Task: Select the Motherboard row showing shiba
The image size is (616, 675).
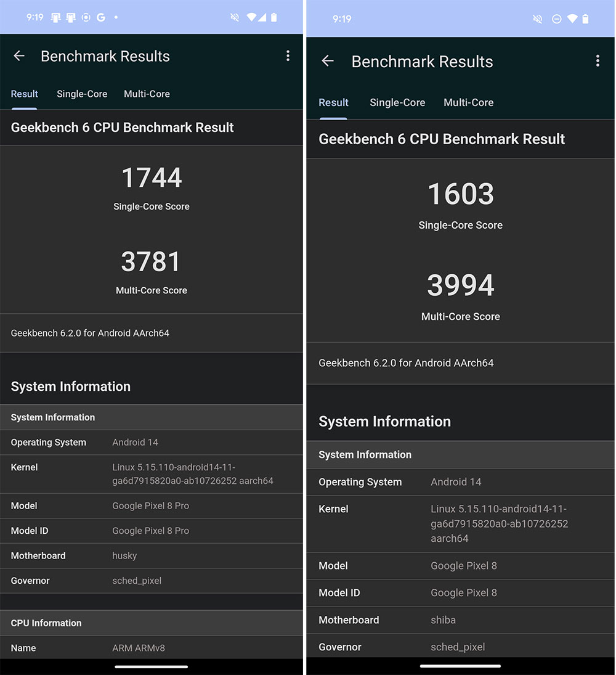Action: pyautogui.click(x=460, y=620)
